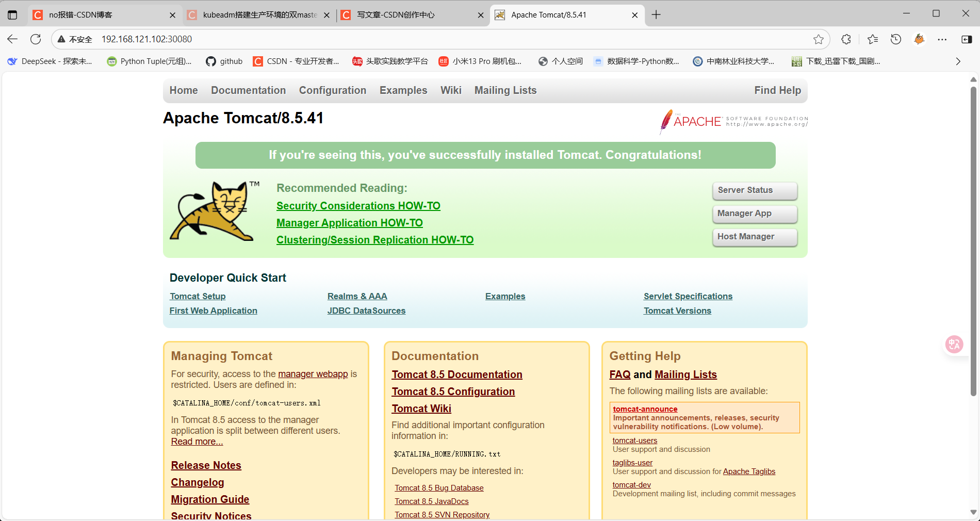This screenshot has height=521, width=980.
Task: Open Manager Application HOW-TO link
Action: 350,223
